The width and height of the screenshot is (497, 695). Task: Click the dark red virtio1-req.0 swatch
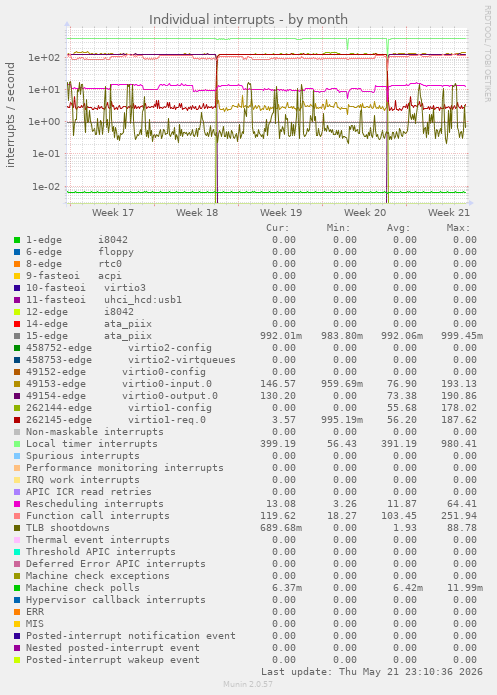click(17, 420)
